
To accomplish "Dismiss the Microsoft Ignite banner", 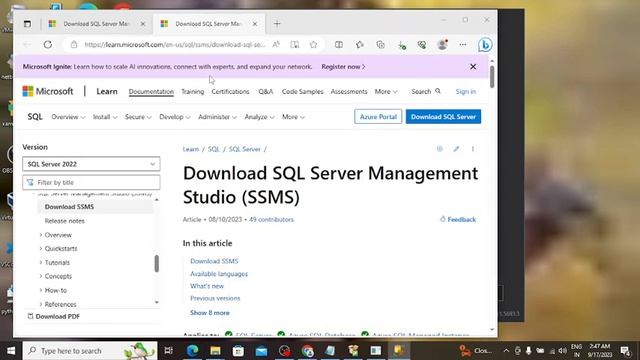I will [473, 67].
